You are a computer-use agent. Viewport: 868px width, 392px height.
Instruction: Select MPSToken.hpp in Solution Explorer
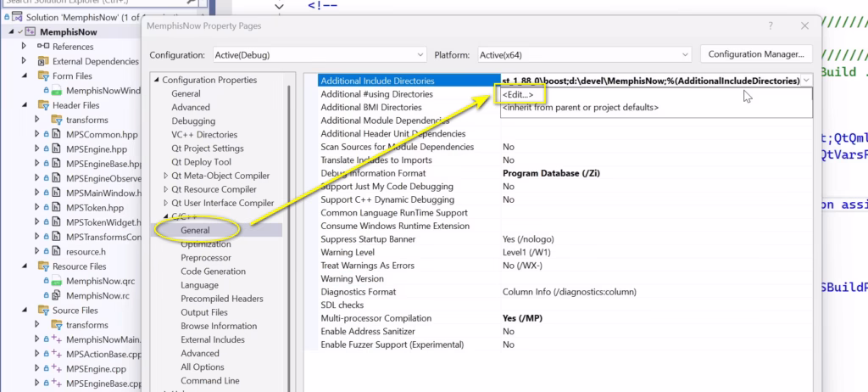point(95,207)
